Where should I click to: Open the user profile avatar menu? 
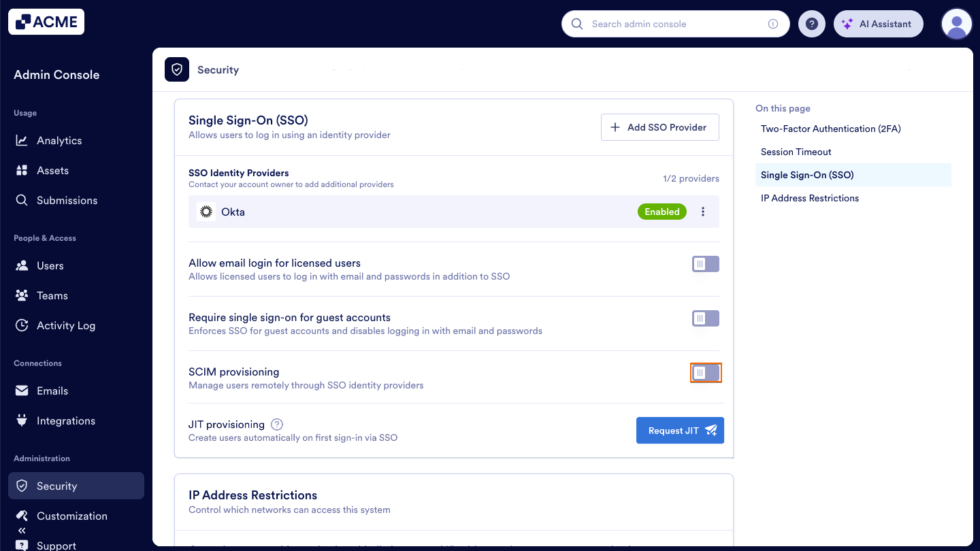pyautogui.click(x=956, y=23)
